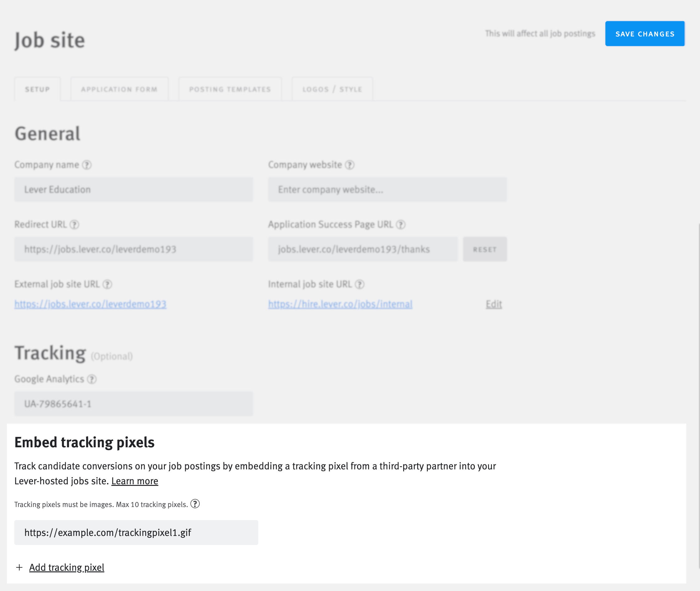Open the Redirect URL help icon
This screenshot has height=591, width=700.
[x=75, y=225]
